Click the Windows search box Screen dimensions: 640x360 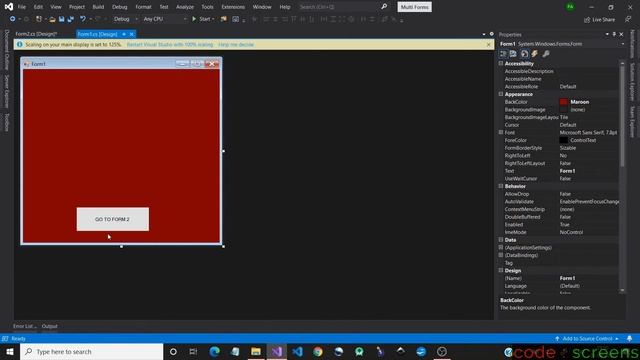(91, 351)
